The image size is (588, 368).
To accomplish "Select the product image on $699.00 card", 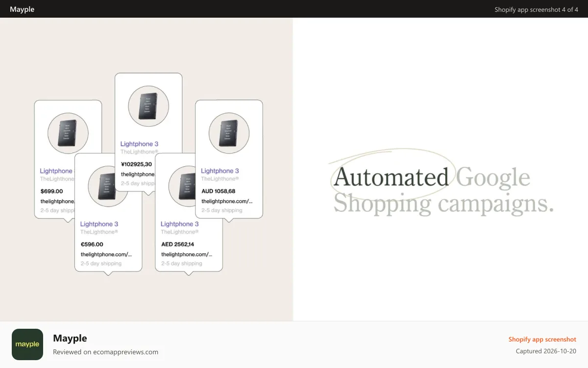I will click(68, 133).
